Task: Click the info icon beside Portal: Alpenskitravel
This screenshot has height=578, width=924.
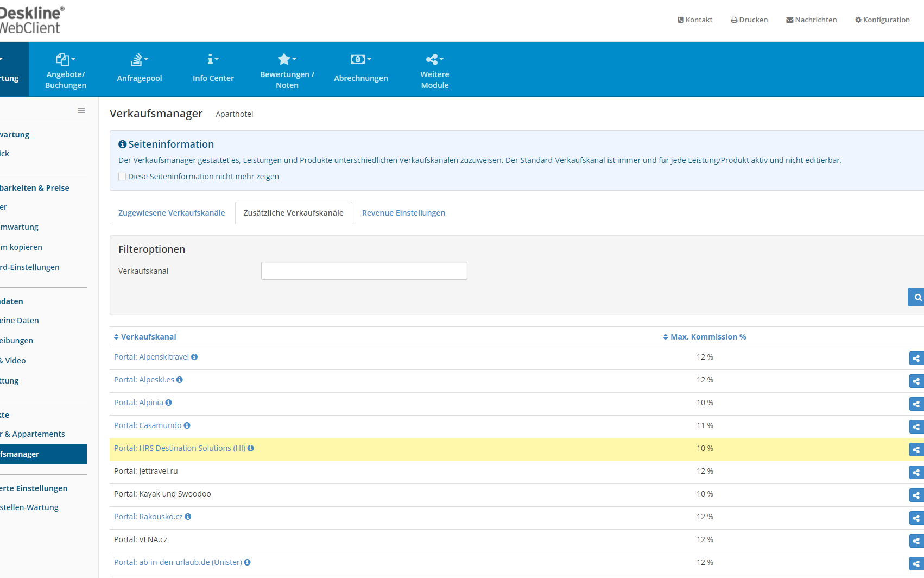Action: [x=194, y=357]
